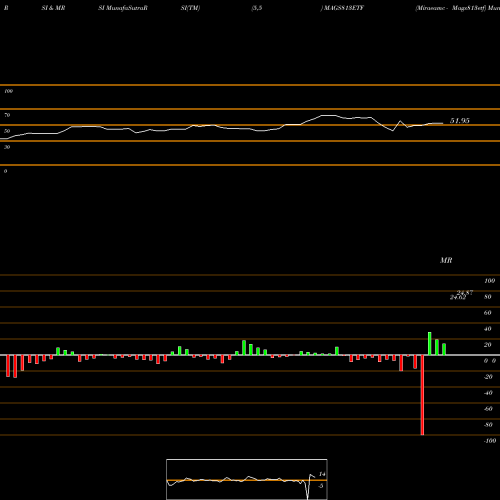This screenshot has height=500, width=500.
Task: Click the 30 label on RSI axis
Action: (x=7, y=147)
